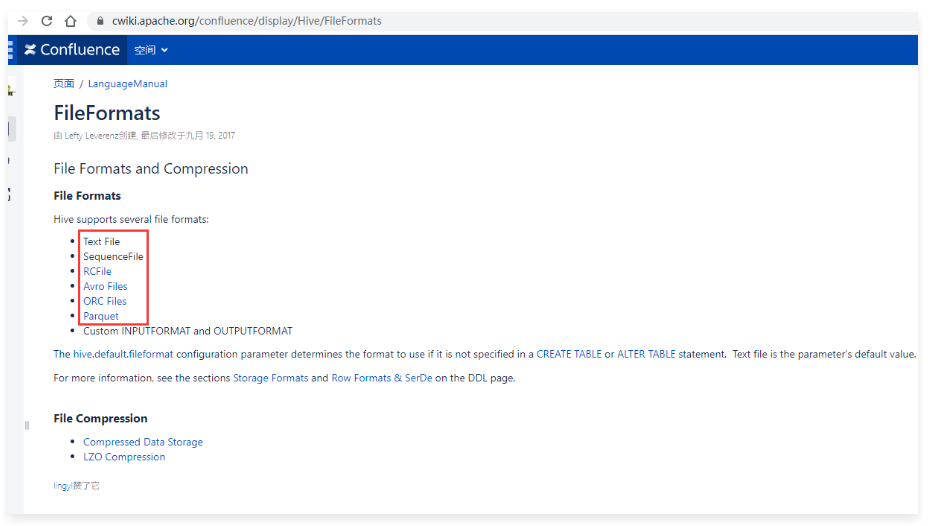This screenshot has width=935, height=526.
Task: Click the File Compression heading
Action: coord(100,418)
